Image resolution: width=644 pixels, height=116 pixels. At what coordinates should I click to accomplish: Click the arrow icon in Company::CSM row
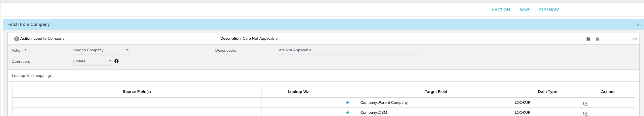(x=347, y=112)
